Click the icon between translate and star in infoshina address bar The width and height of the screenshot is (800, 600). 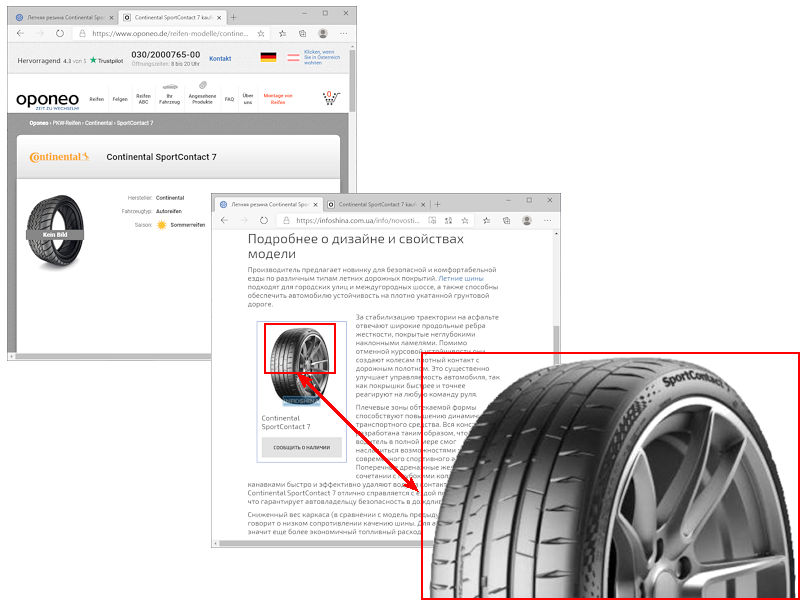coord(448,221)
